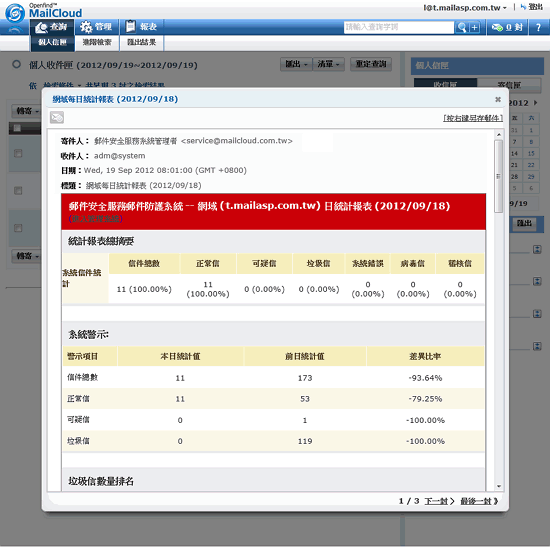Collapse the third right-panel section icon
The image size is (550, 547).
point(537,314)
